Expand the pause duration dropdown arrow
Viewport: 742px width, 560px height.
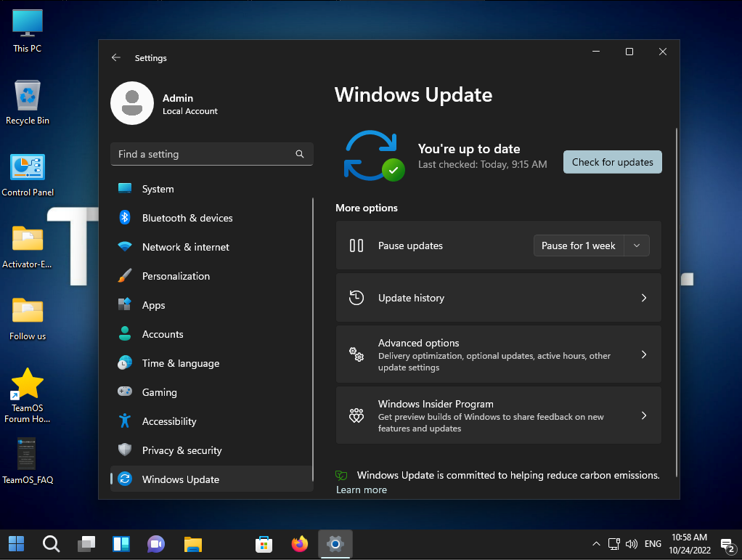point(637,245)
